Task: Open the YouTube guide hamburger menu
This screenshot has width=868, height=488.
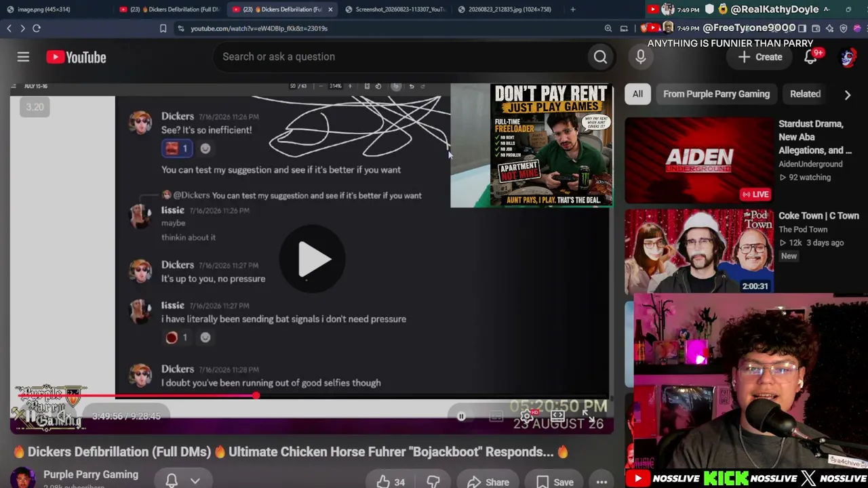Action: pos(23,57)
